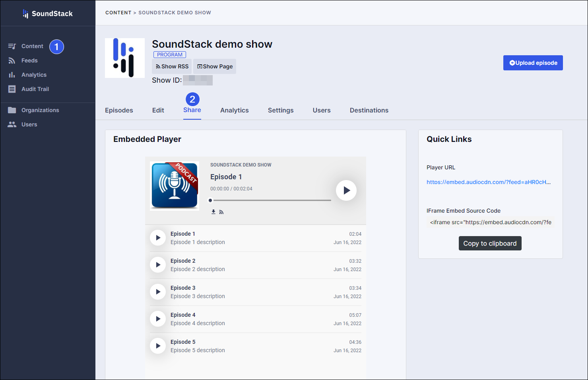Play Episode 2 from the episode list

[158, 265]
